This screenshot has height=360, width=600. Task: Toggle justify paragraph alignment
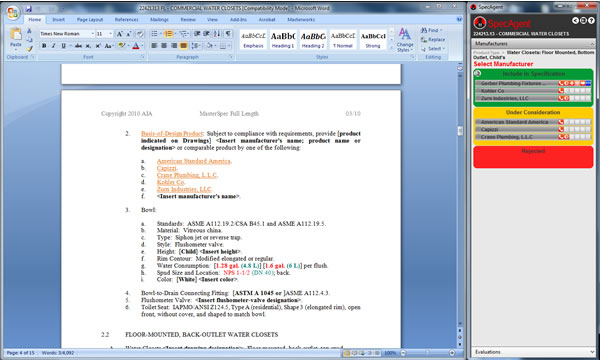tap(184, 46)
